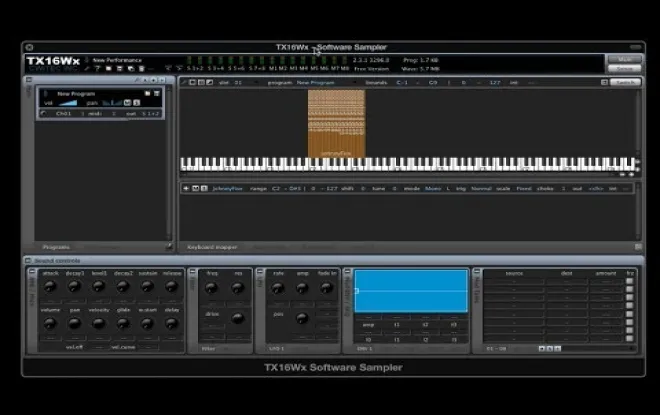Click the attack knob in amp envelope

click(50, 287)
